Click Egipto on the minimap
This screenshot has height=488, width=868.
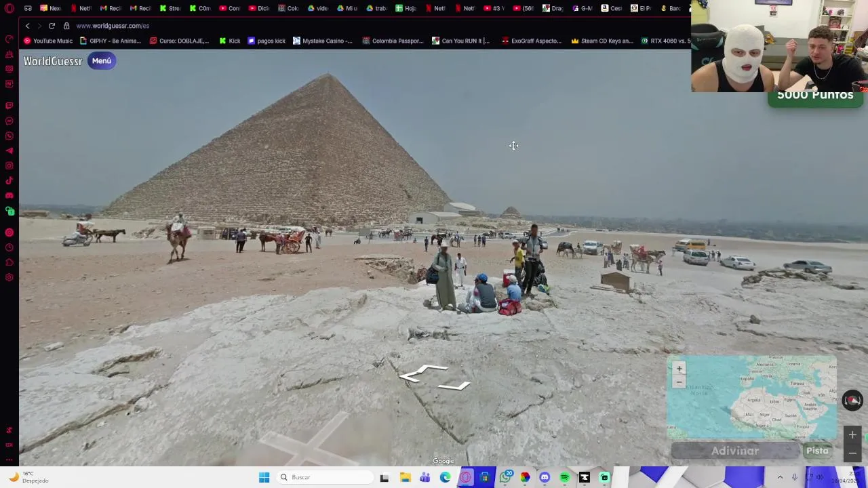coord(791,401)
